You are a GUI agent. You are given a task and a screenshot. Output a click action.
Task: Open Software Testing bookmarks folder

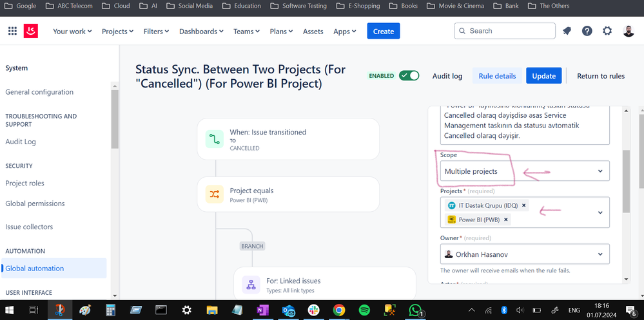(x=298, y=6)
